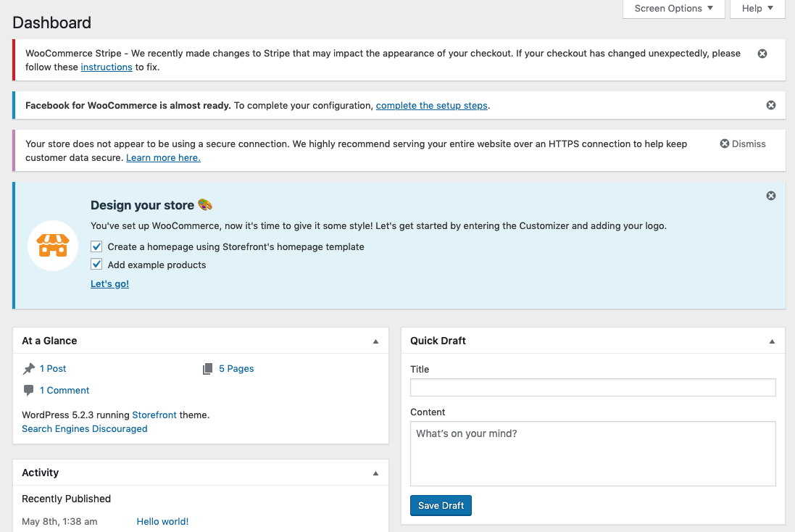Viewport: 795px width, 532px height.
Task: Open the 1 Comment link
Action: point(64,391)
